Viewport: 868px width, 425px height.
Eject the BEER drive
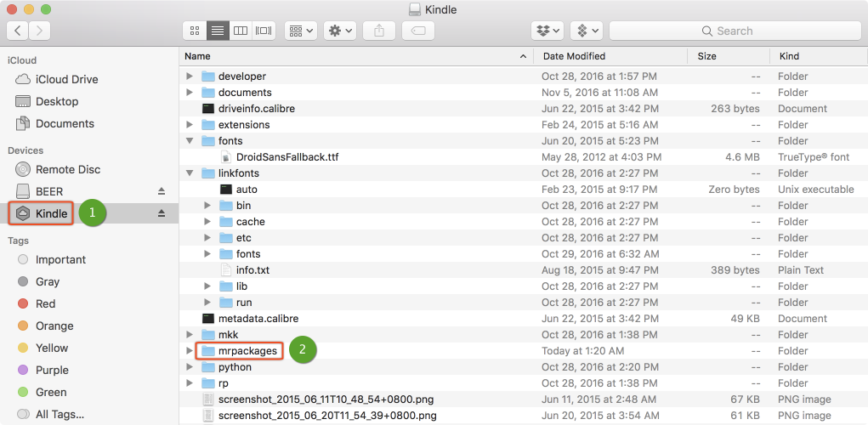[x=162, y=191]
